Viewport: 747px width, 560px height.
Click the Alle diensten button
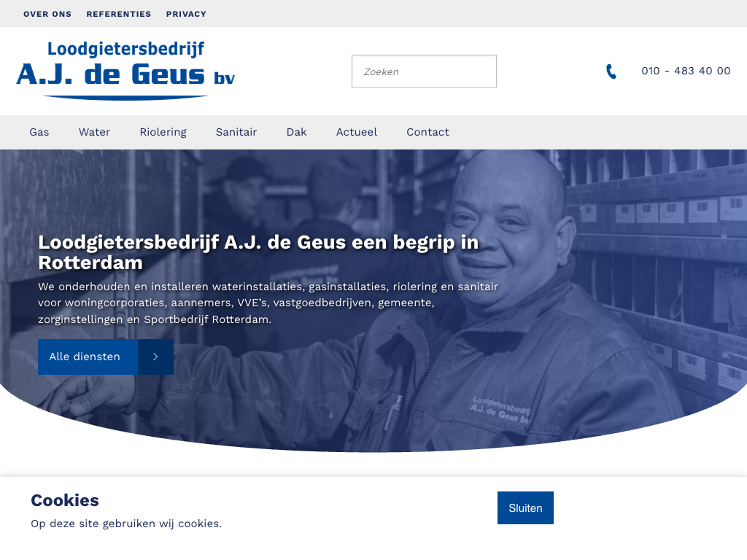pos(106,357)
